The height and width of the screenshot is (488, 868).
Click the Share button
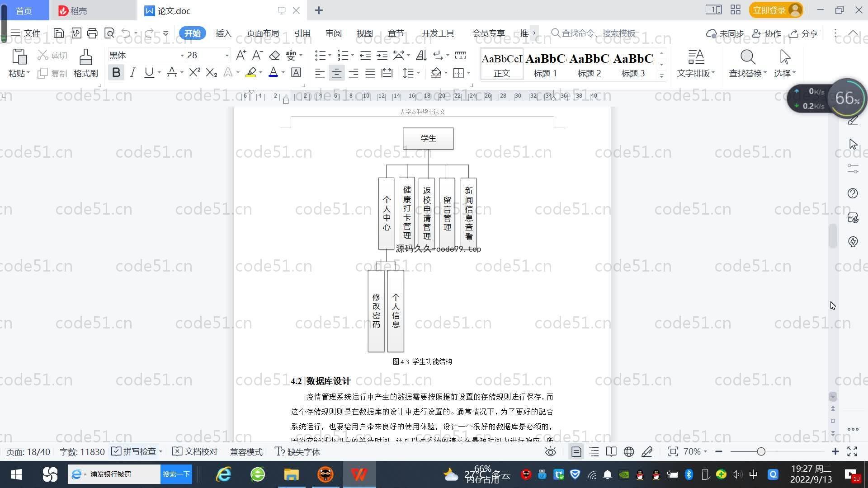803,33
